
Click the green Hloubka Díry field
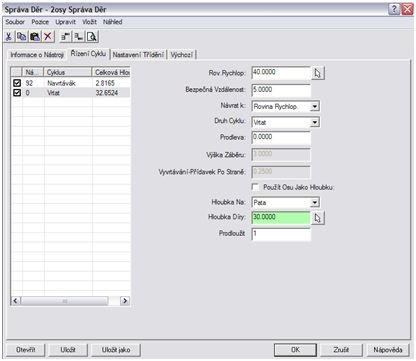[x=281, y=218]
